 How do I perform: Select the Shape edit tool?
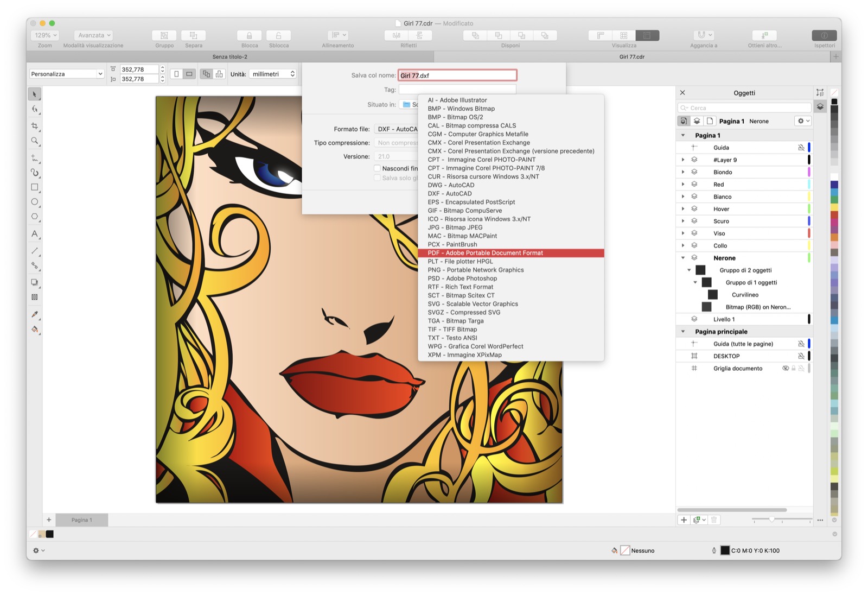[x=35, y=110]
